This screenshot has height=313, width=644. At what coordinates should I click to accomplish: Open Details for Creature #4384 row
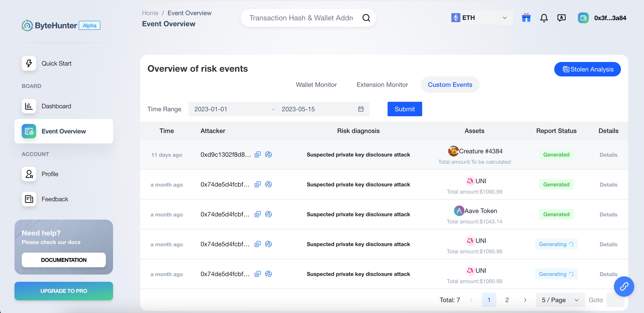pos(608,155)
